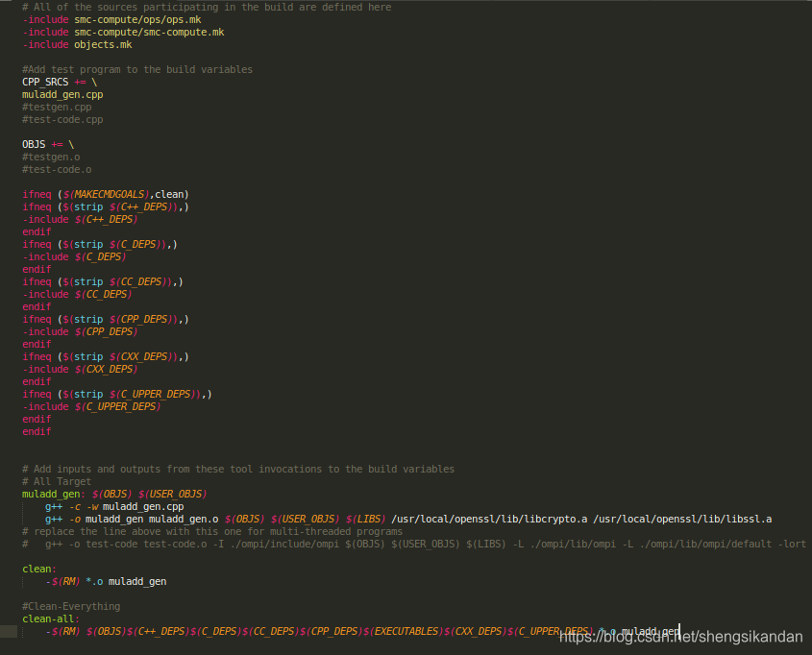Click the '-include objects.mk' line
Screen dimensions: 812x655
(x=77, y=44)
